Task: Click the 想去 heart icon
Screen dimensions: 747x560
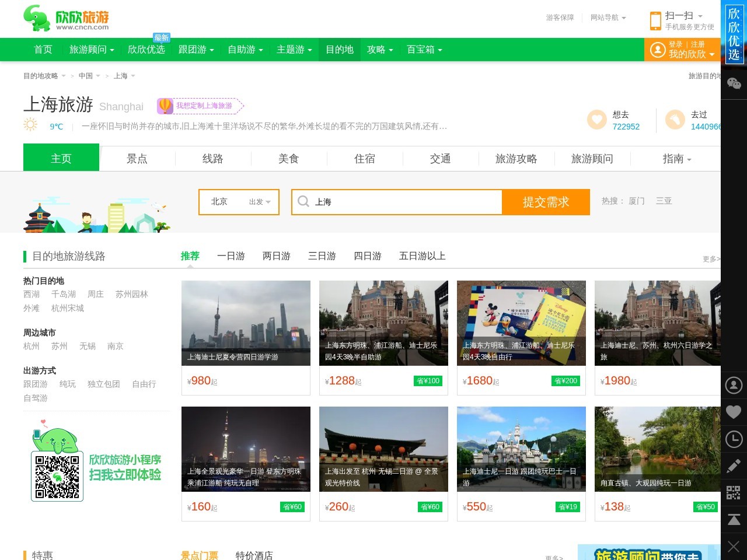Action: (596, 120)
